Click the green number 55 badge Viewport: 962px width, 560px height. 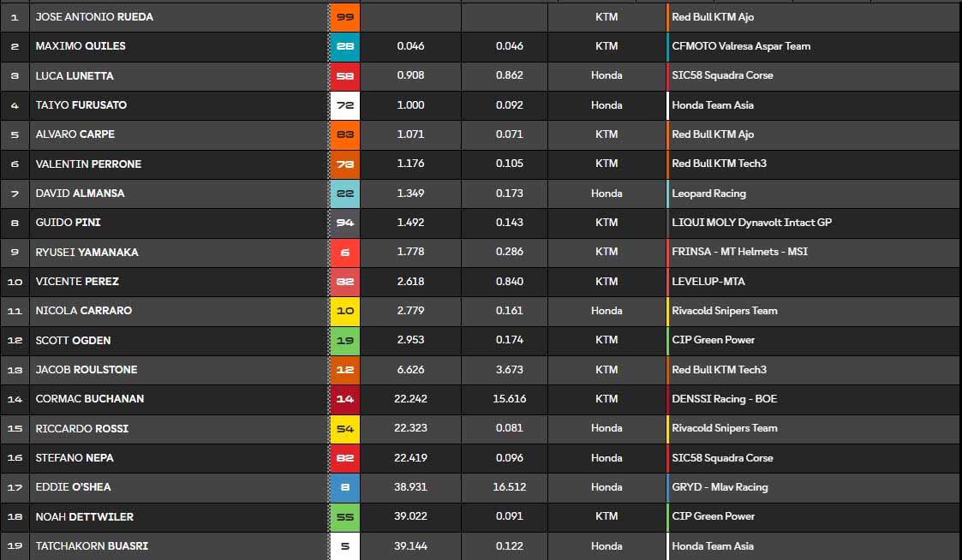coord(345,516)
